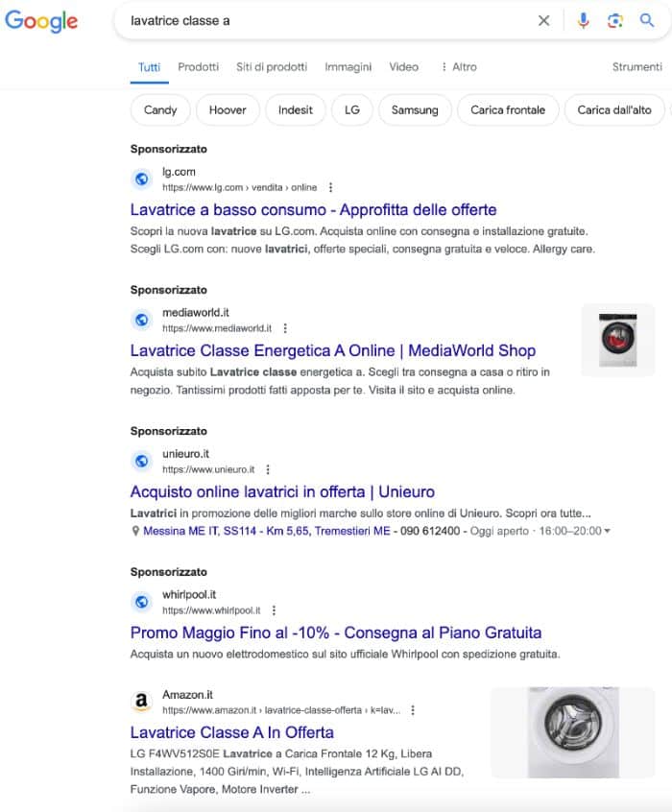Click the MediaWorld washing machine thumbnail

pyautogui.click(x=617, y=340)
